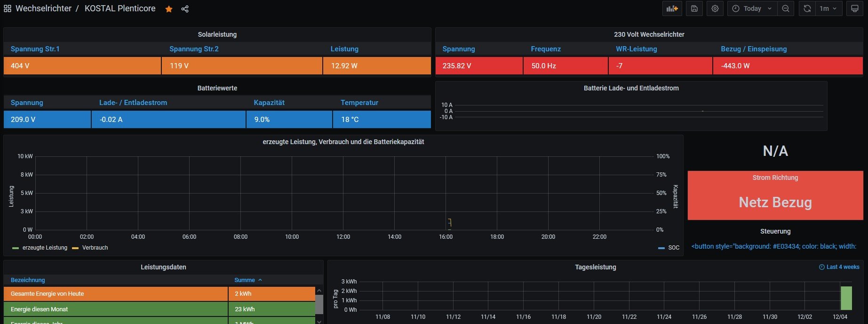The height and width of the screenshot is (324, 868).
Task: Toggle SOC series in legend
Action: 673,248
